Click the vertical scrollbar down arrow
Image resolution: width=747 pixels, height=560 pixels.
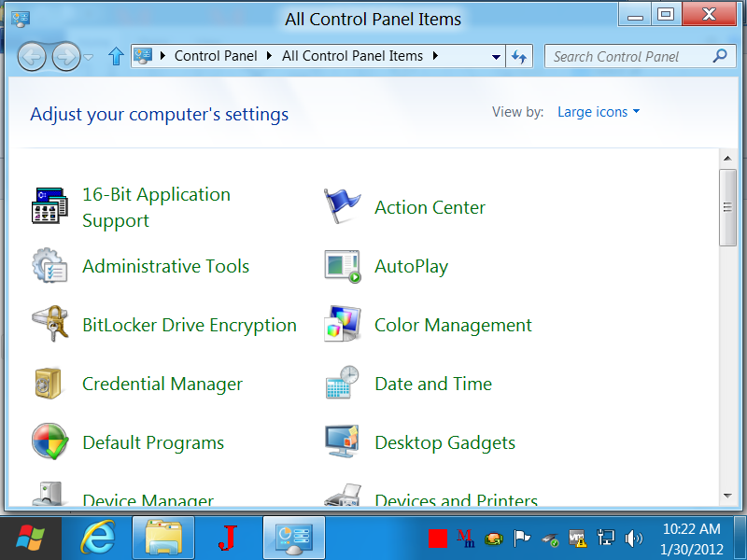pos(727,496)
